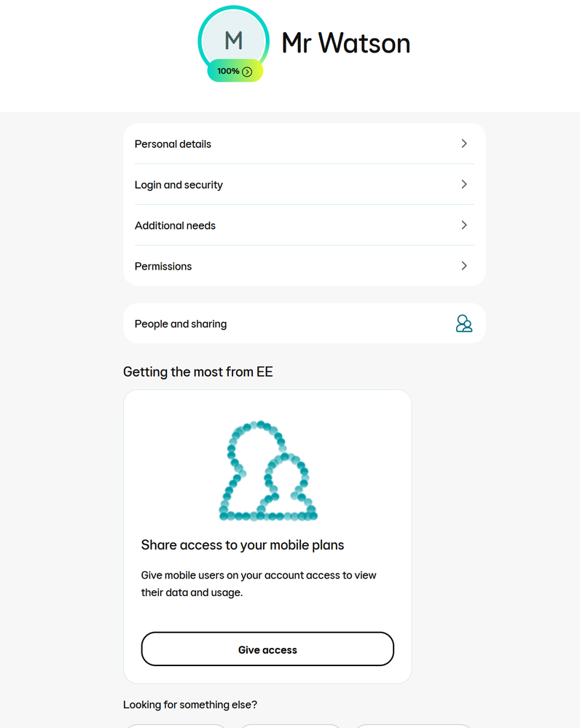Expand the Personal details chevron
The height and width of the screenshot is (728, 580).
(x=464, y=144)
